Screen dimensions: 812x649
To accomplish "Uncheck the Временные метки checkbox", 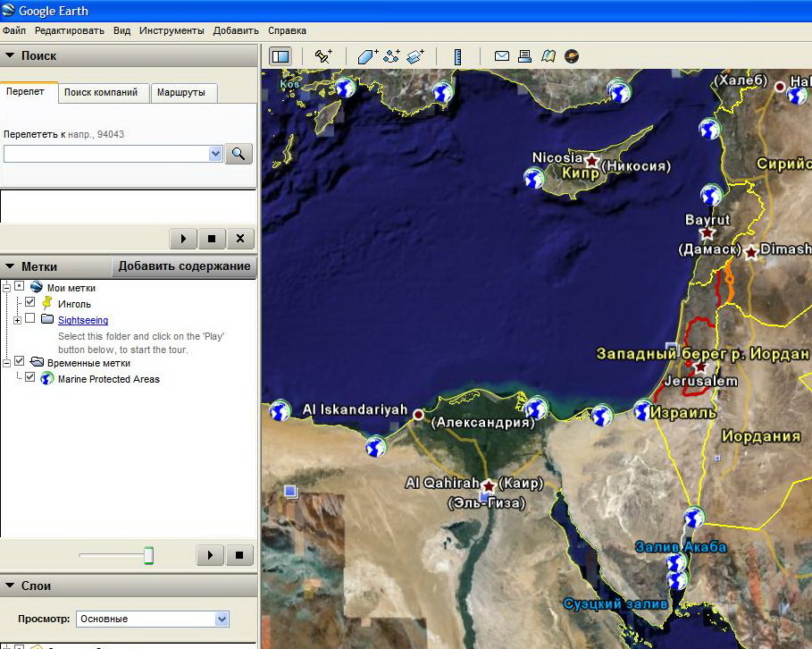I will coord(20,361).
